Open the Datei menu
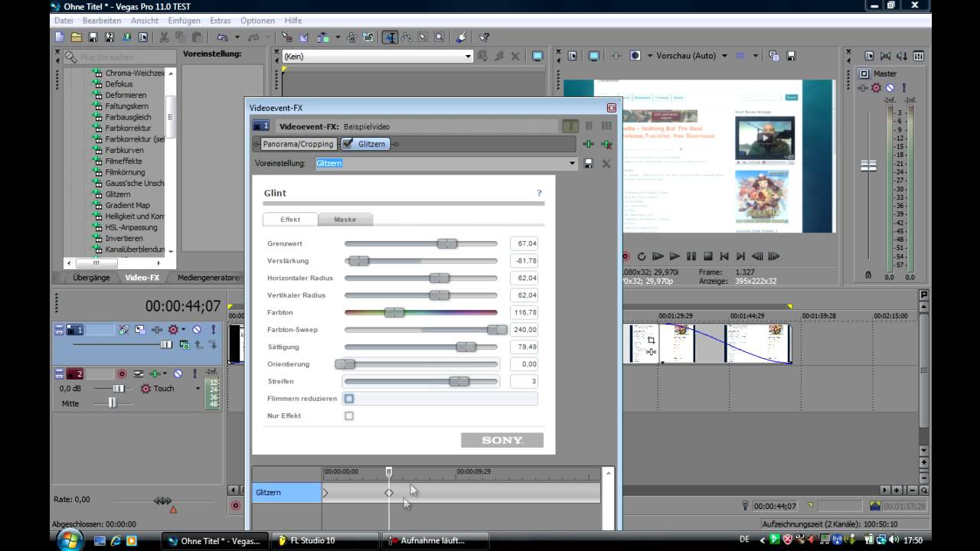This screenshot has height=551, width=980. [x=64, y=21]
